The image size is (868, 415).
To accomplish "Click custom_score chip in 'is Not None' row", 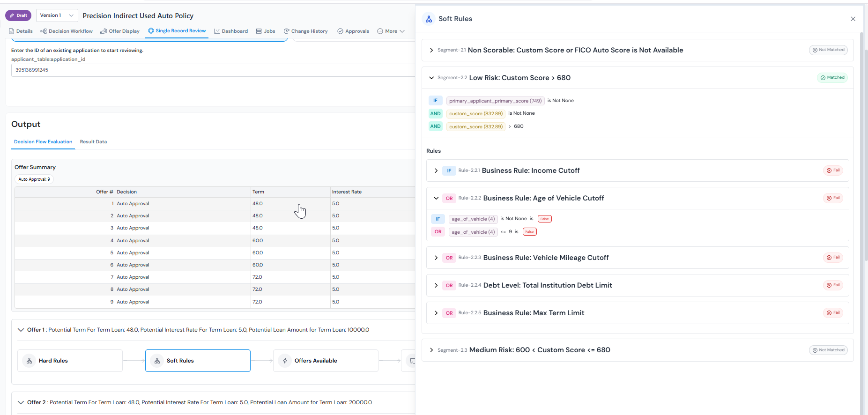I will [x=475, y=113].
